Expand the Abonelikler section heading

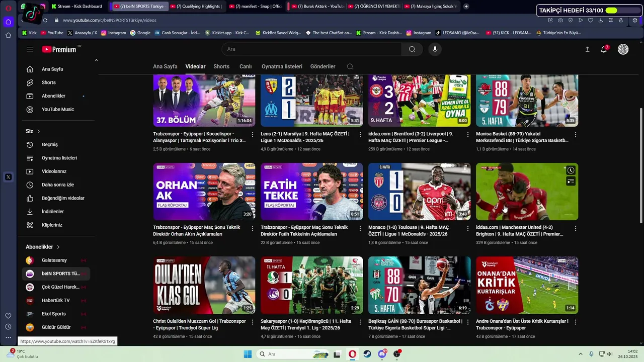(x=43, y=247)
